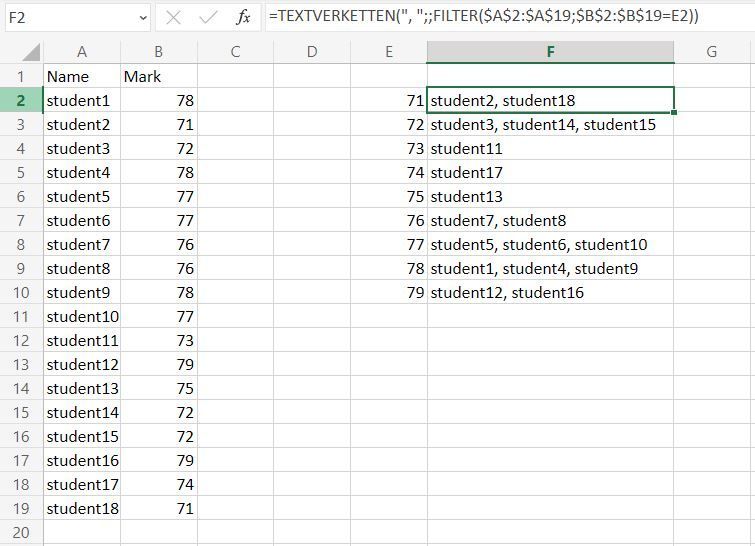
Task: Select the value 76 in column E
Action: click(x=389, y=220)
